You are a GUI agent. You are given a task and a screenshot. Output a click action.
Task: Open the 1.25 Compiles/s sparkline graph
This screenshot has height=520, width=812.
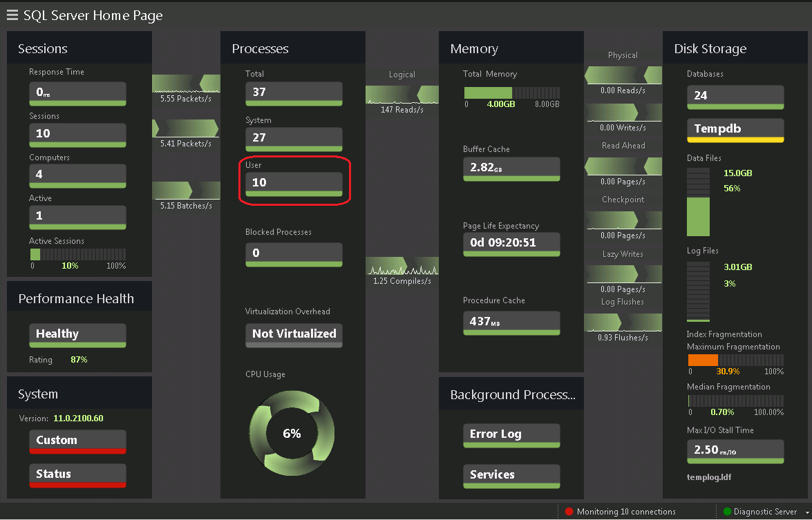click(402, 266)
